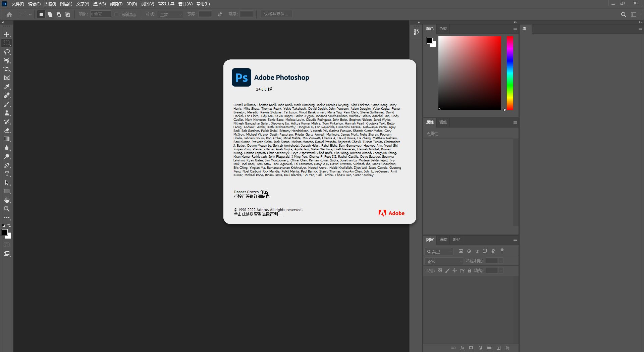Select the Pen tool

coord(7,165)
